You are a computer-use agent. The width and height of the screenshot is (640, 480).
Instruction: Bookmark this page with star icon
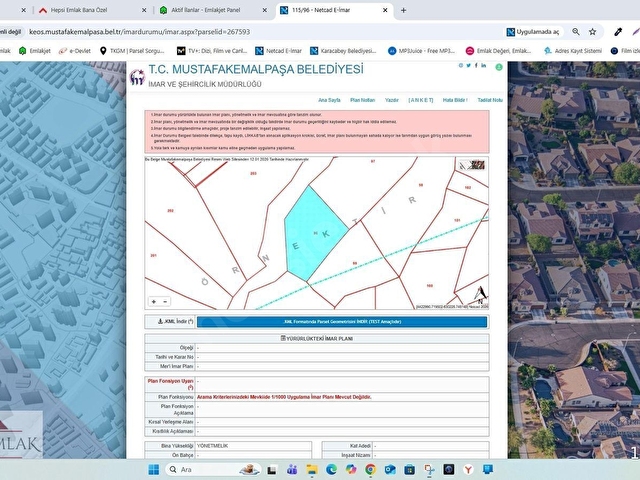(593, 32)
